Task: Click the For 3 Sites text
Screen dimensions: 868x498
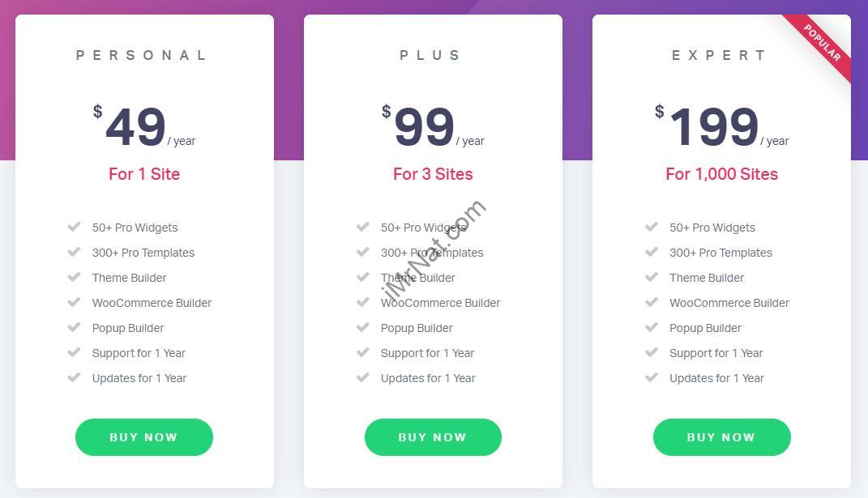Action: pos(433,174)
